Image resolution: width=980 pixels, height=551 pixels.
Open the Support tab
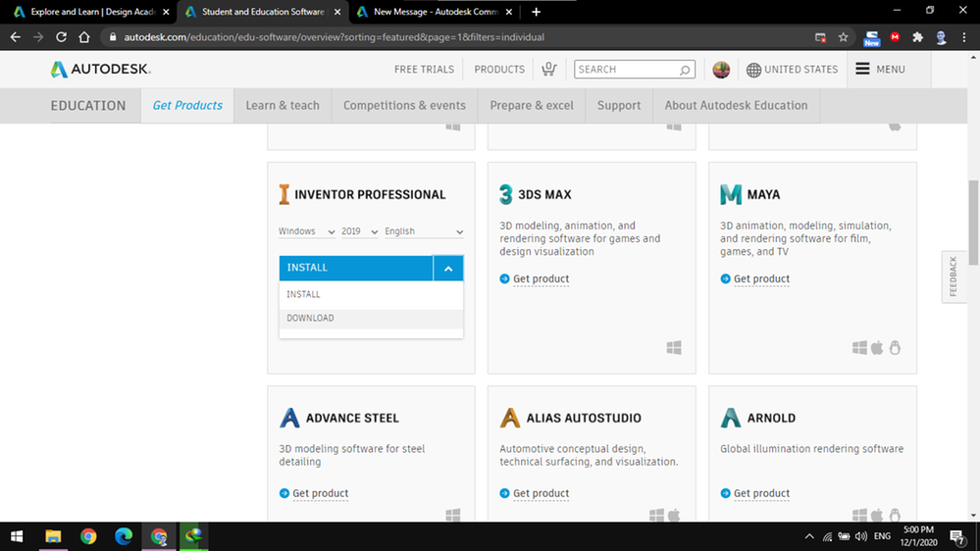(x=619, y=105)
